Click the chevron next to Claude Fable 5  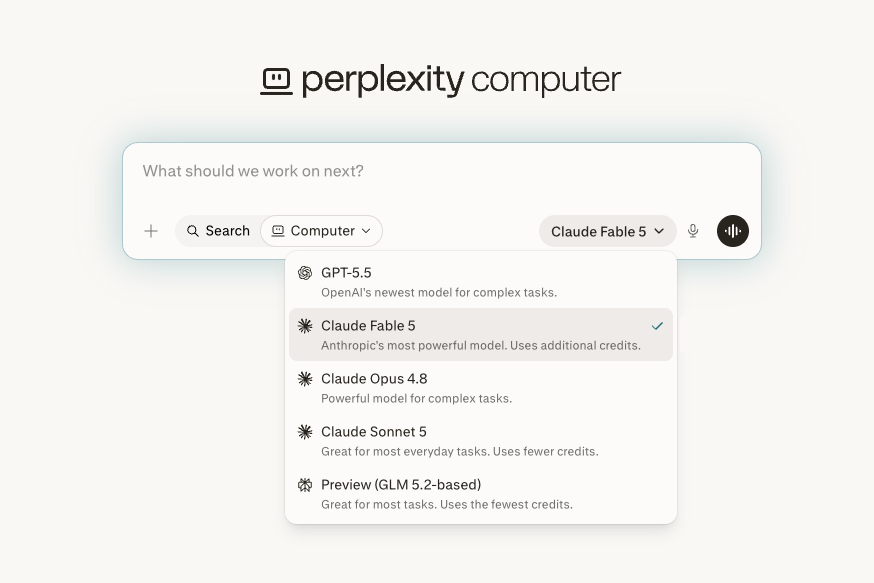(659, 231)
